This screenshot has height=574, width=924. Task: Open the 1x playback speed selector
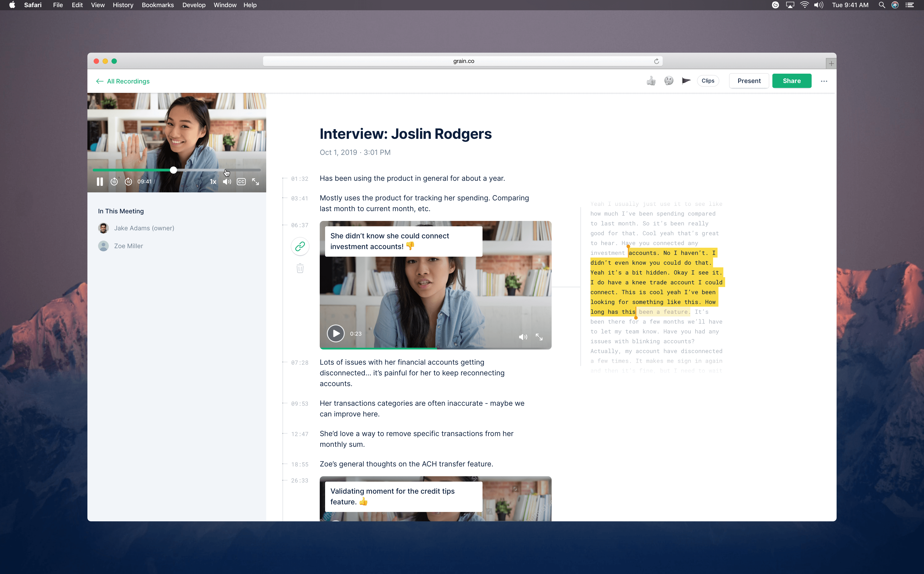coord(213,181)
